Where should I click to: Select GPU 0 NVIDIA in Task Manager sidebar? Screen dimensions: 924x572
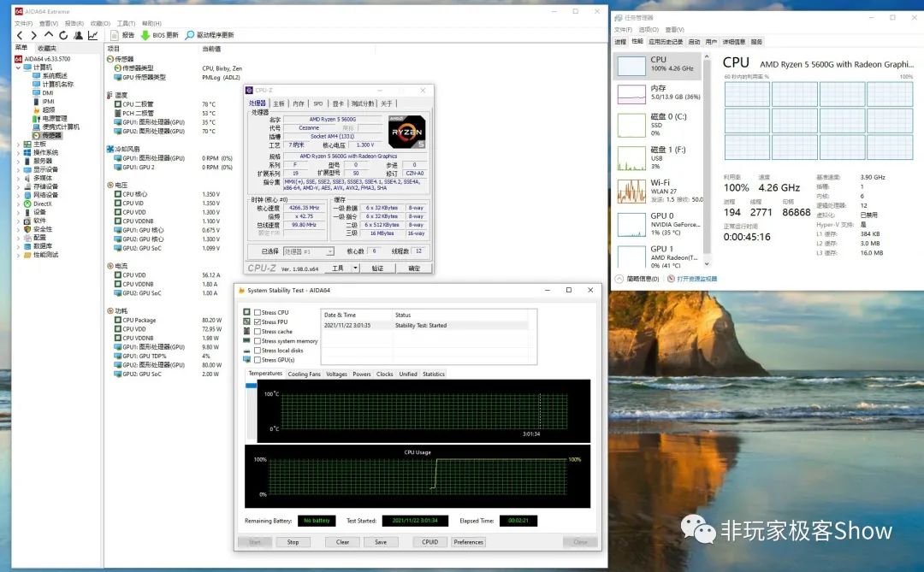[x=659, y=225]
